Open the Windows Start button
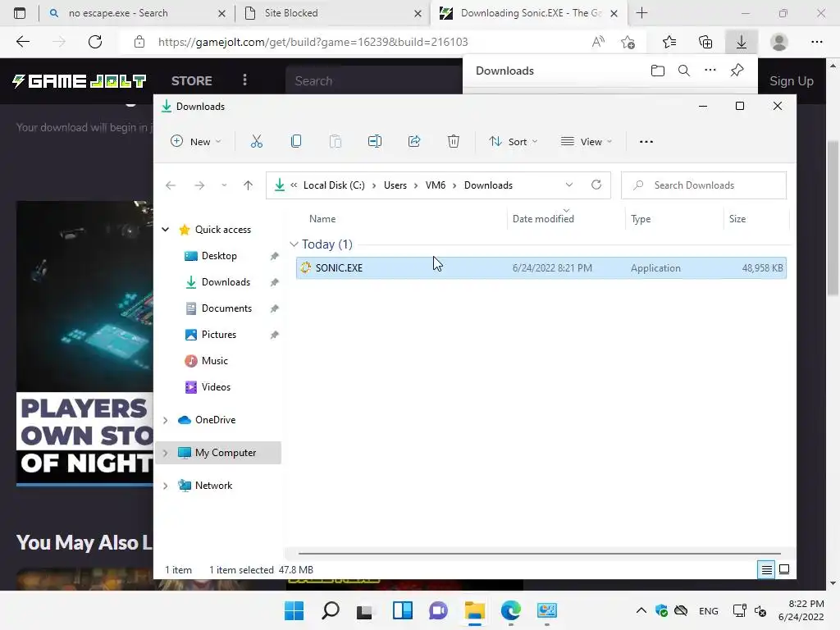 [x=294, y=610]
